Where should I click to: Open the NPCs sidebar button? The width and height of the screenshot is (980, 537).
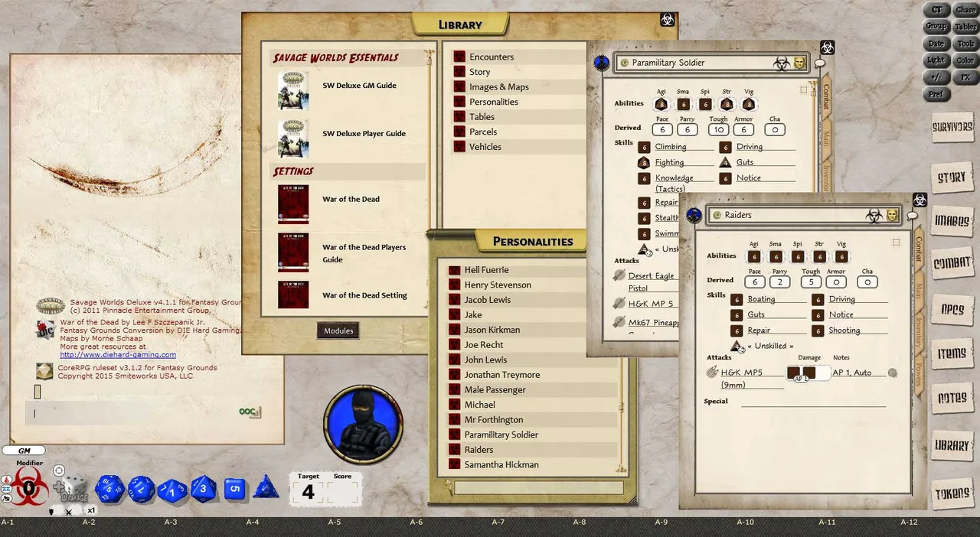[x=952, y=310]
